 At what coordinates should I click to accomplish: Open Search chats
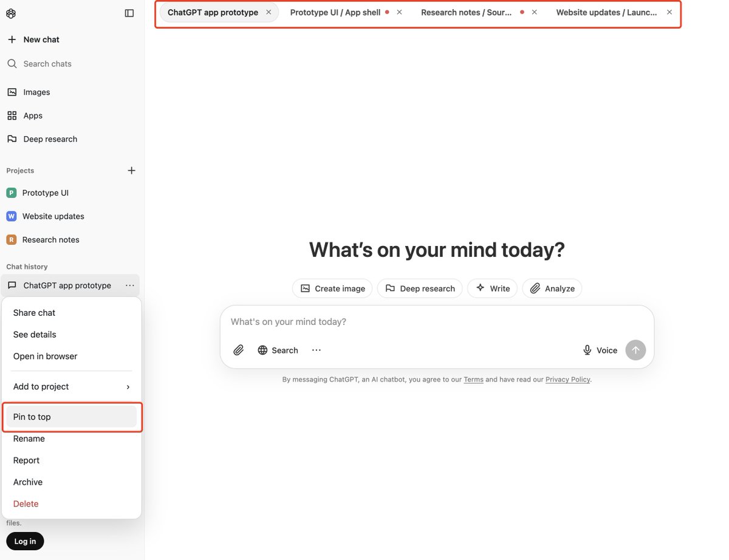pos(40,64)
